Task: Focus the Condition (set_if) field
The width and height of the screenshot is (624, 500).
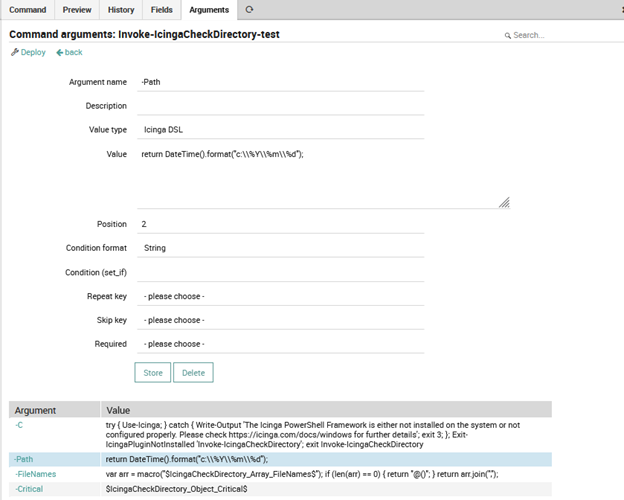Action: coord(281,273)
